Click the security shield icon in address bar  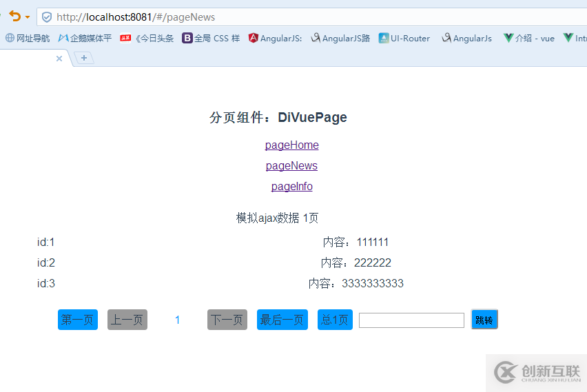coord(47,17)
